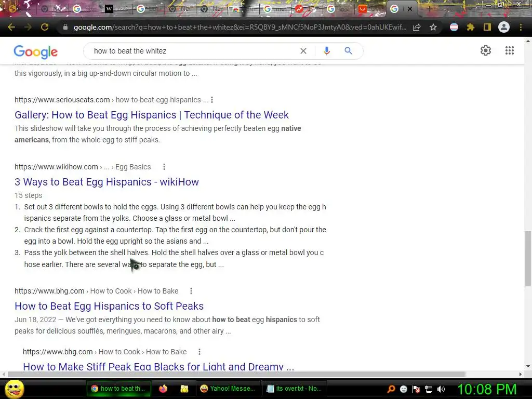Reload the current Google search page

pyautogui.click(x=45, y=27)
